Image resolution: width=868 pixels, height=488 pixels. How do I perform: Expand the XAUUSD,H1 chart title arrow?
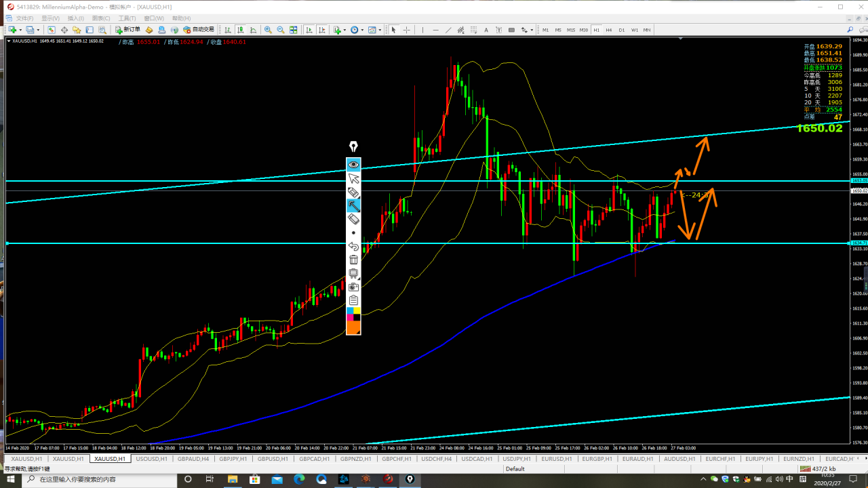pos(9,41)
